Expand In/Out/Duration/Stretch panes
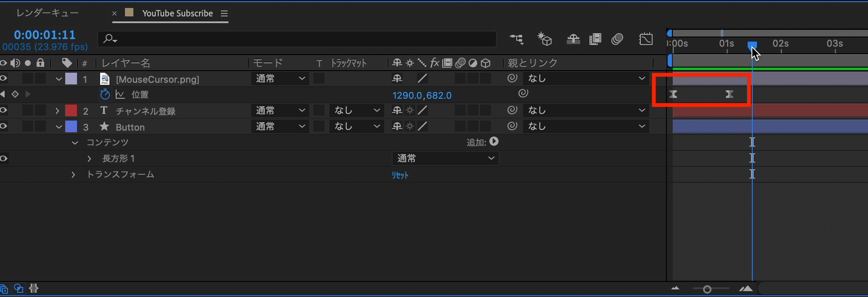868x297 pixels. click(x=34, y=289)
